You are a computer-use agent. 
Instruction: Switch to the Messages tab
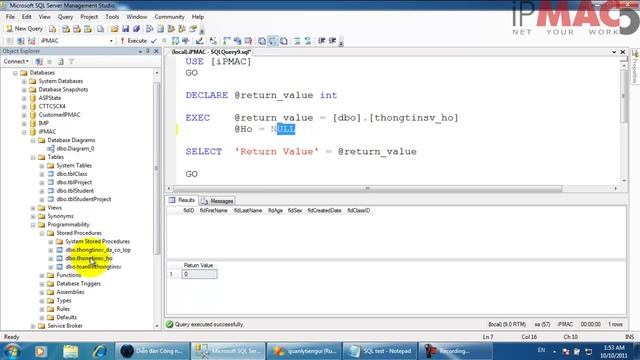pyautogui.click(x=217, y=201)
